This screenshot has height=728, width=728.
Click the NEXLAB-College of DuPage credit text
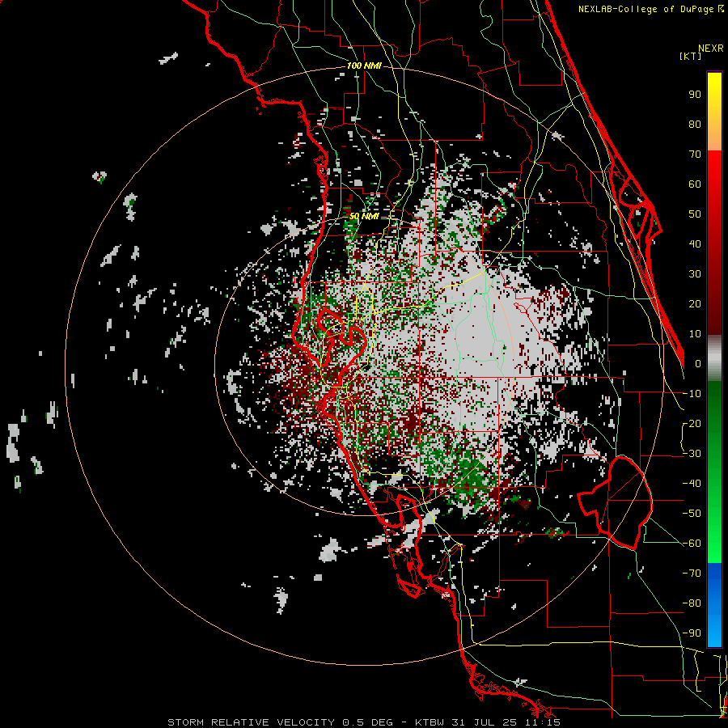click(650, 9)
